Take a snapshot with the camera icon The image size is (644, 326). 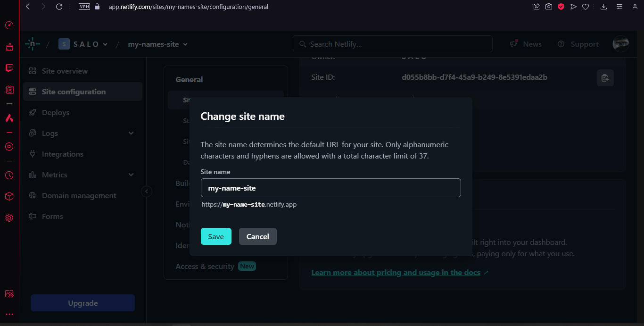[549, 7]
